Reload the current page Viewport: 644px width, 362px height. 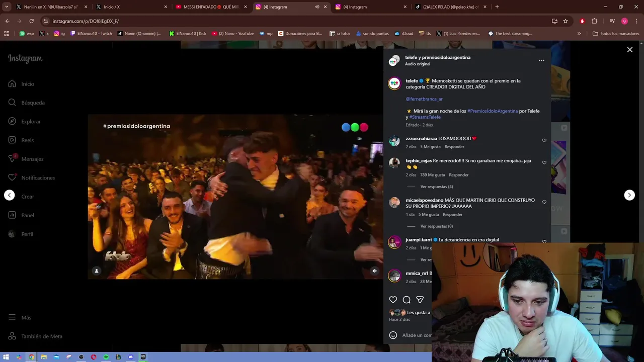pos(31,21)
